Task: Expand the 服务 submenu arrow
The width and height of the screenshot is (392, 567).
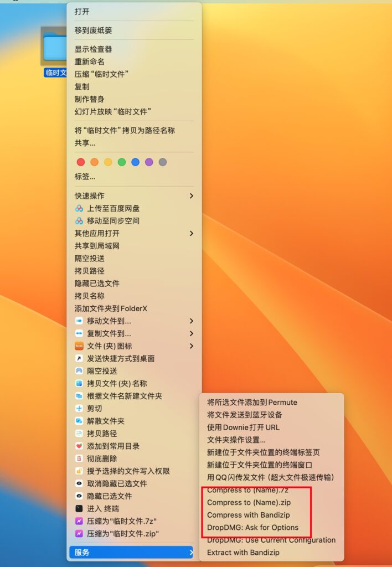Action: point(192,552)
